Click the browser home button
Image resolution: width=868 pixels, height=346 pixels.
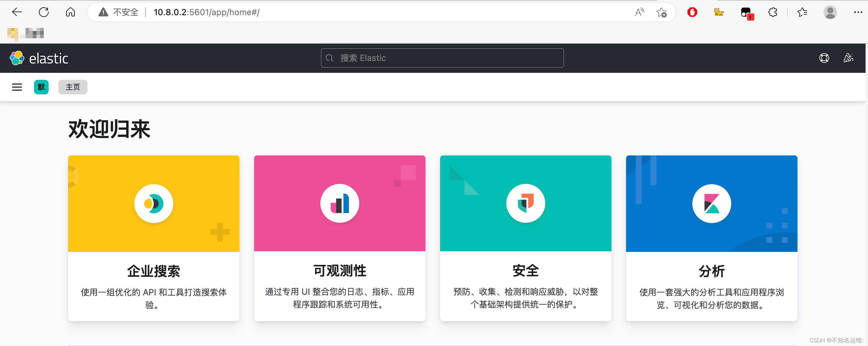tap(71, 12)
